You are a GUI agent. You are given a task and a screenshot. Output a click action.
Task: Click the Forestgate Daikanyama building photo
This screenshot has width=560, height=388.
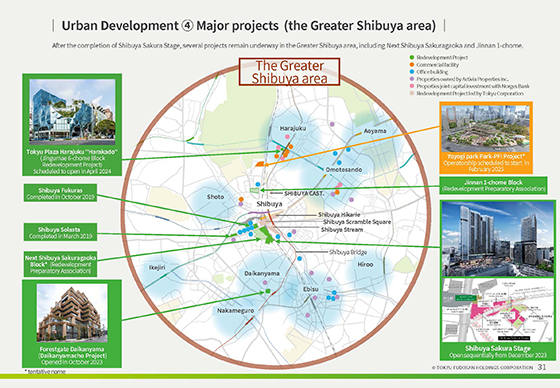pyautogui.click(x=72, y=313)
